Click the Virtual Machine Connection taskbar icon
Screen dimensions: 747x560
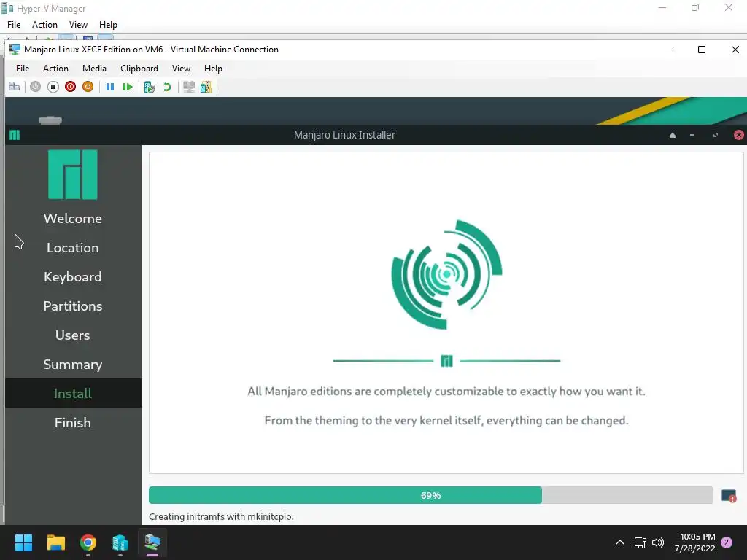tap(152, 542)
